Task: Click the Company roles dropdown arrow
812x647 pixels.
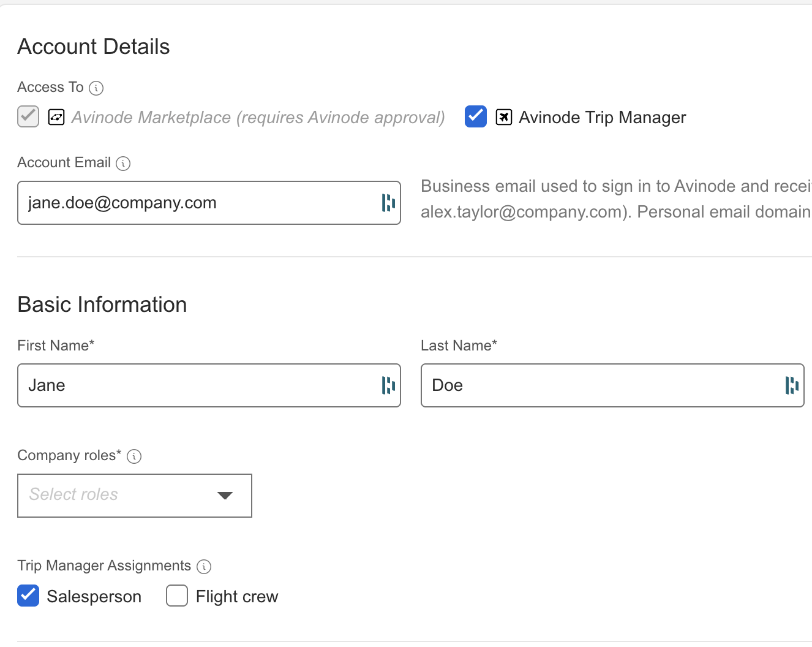Action: point(225,496)
